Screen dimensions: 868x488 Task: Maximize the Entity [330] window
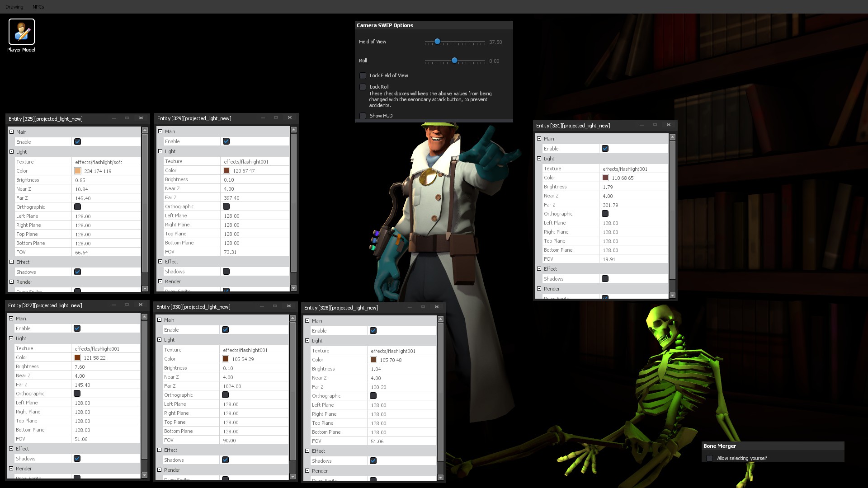coord(275,306)
